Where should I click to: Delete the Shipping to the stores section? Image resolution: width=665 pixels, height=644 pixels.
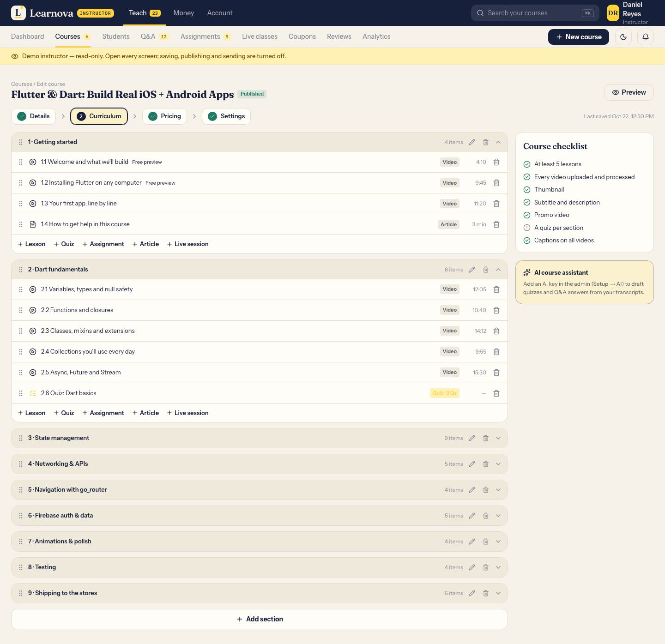point(486,593)
